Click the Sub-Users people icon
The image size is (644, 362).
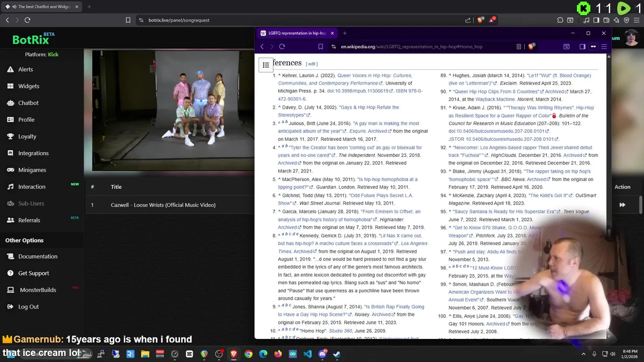[x=10, y=203]
